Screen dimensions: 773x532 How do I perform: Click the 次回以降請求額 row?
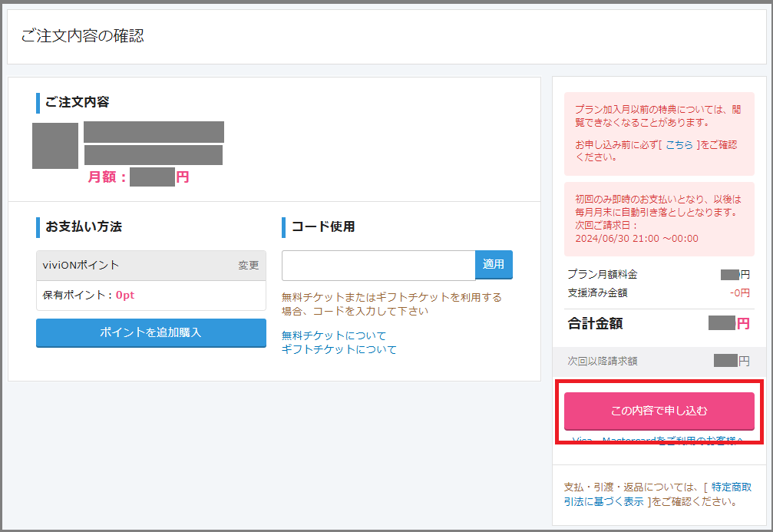point(658,360)
